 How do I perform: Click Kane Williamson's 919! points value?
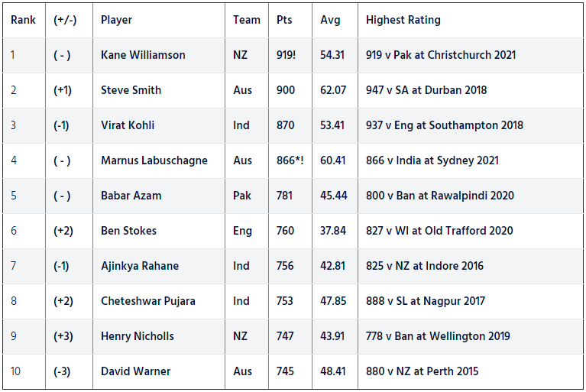287,55
